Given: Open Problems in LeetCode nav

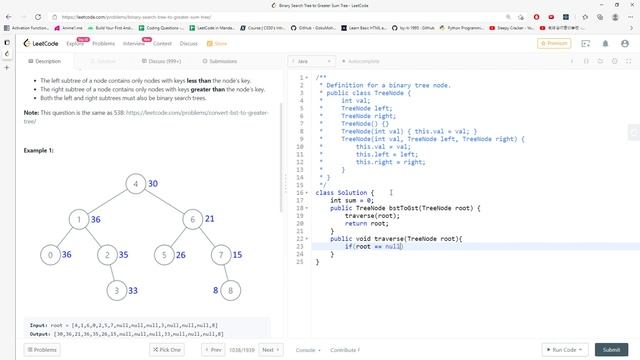Looking at the screenshot, I should point(103,44).
